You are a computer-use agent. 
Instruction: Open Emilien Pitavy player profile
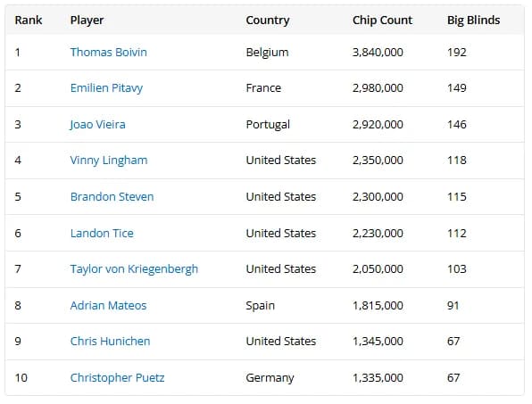coord(106,88)
